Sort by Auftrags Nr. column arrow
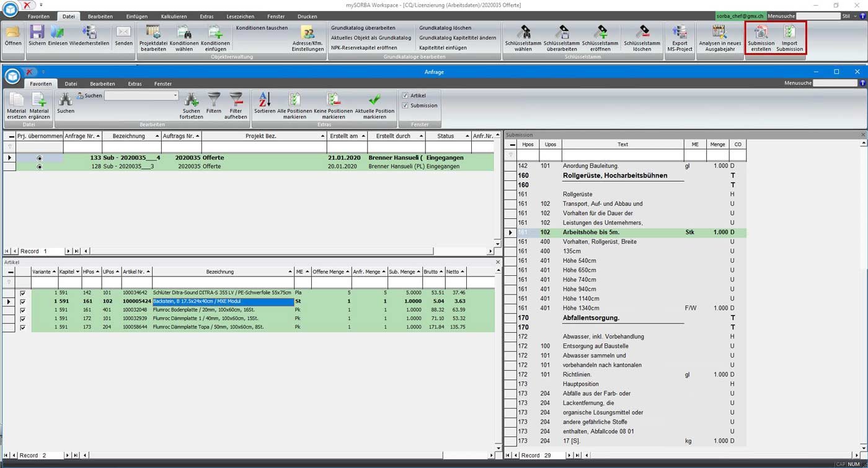The height and width of the screenshot is (468, 868). (198, 136)
